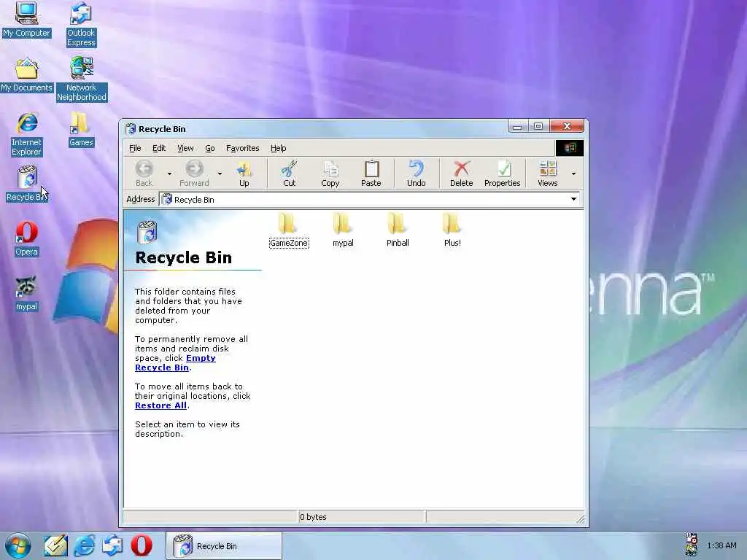This screenshot has width=747, height=560.
Task: Open the View menu
Action: pos(185,148)
